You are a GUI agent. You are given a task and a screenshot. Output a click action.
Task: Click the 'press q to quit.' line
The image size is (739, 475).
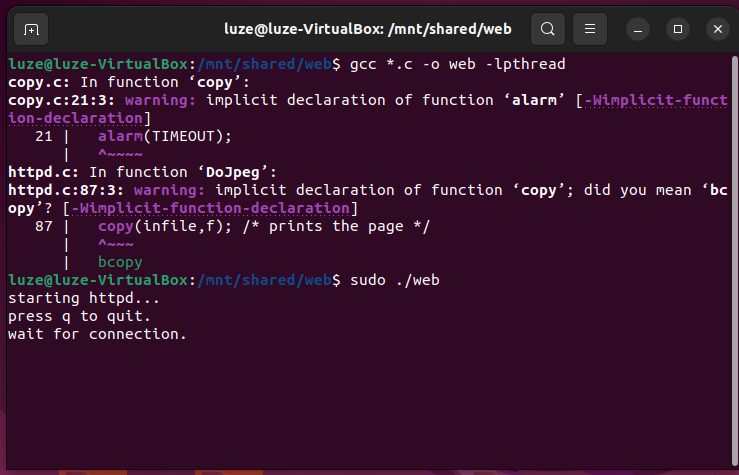click(79, 316)
